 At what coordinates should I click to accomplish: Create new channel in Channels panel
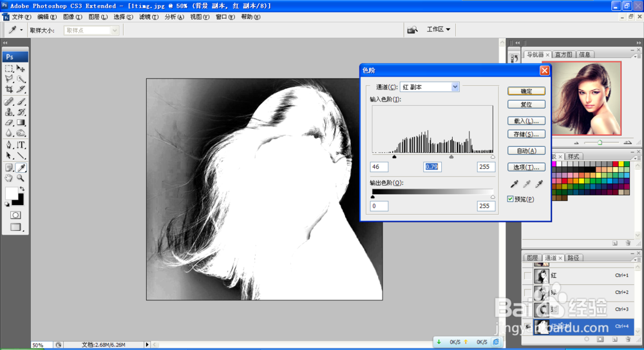(615, 339)
